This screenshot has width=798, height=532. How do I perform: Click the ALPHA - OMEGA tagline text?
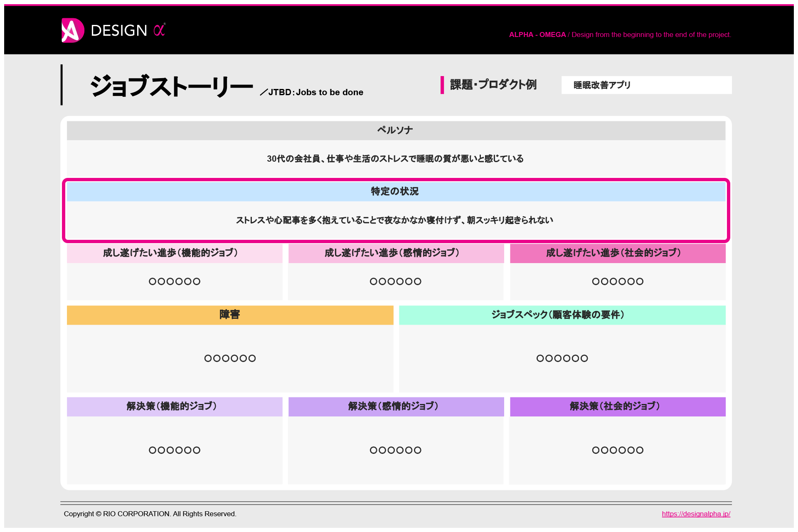point(620,35)
